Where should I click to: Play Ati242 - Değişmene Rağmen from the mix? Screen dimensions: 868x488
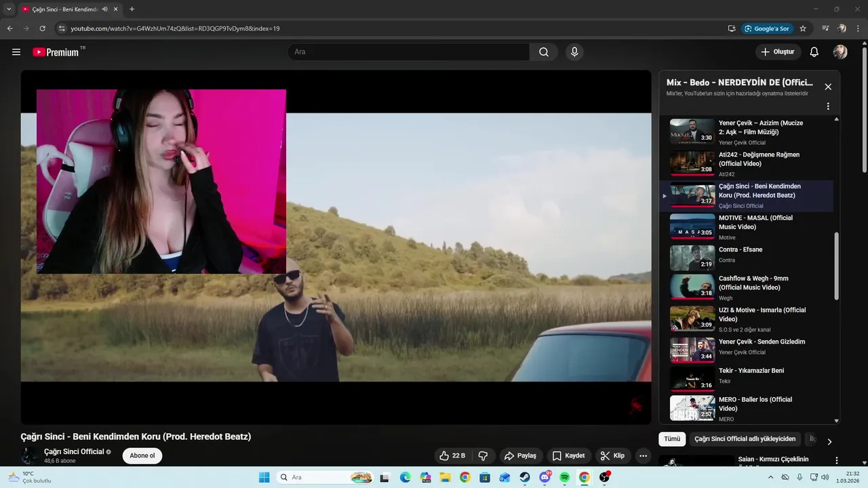[x=747, y=163]
